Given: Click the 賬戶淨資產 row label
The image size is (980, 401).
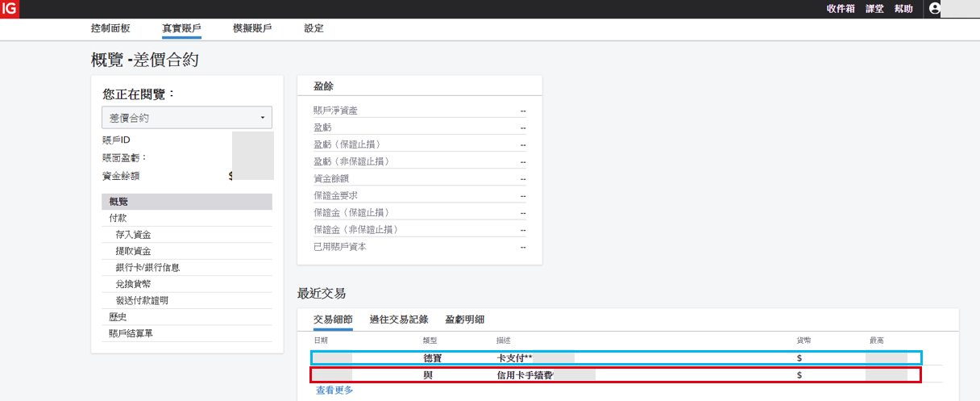Looking at the screenshot, I should (x=335, y=111).
